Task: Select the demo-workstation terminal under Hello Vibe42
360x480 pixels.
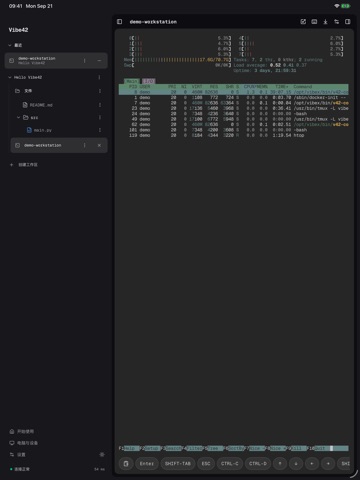Action: [x=59, y=145]
